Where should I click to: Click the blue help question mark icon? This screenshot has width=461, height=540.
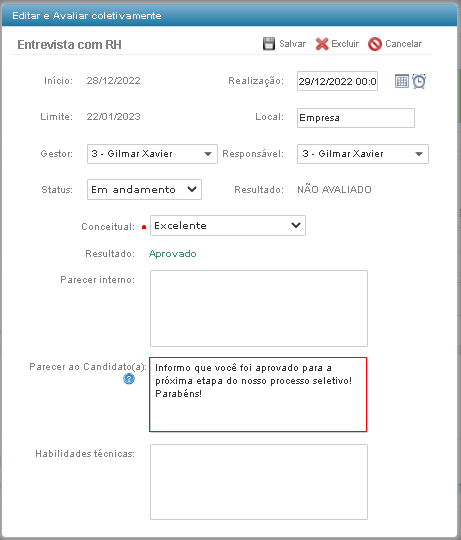coord(129,379)
